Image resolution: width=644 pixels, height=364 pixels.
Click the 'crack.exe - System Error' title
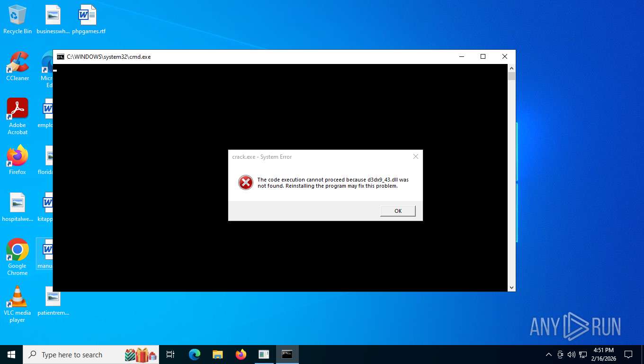tap(262, 157)
